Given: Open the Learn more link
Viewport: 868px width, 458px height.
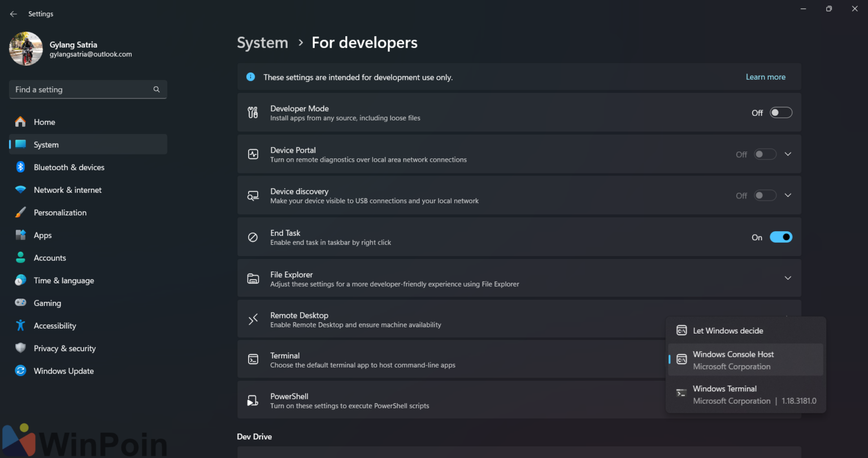Looking at the screenshot, I should [x=766, y=77].
